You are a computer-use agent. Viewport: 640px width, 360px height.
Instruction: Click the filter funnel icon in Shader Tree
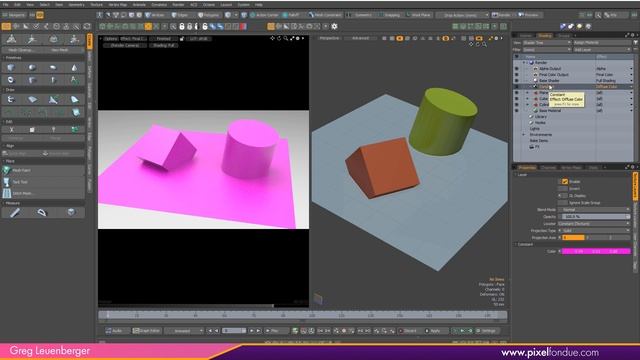pyautogui.click(x=636, y=42)
